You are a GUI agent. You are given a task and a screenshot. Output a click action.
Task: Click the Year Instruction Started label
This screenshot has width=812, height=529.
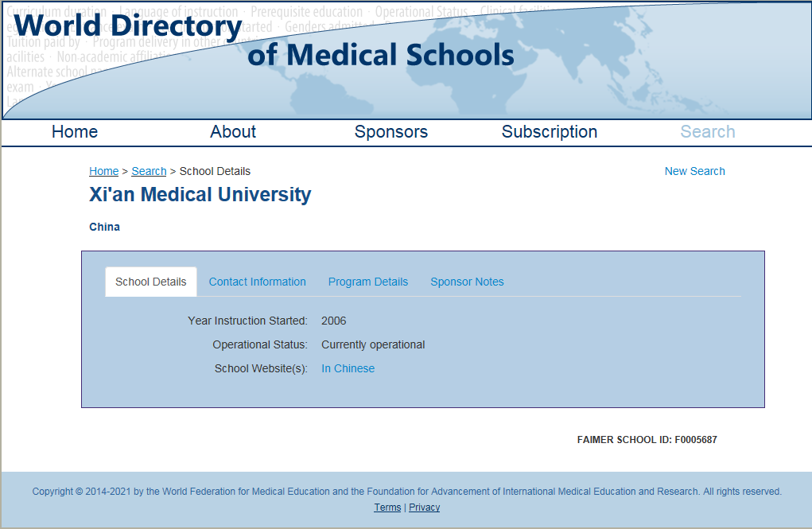tap(247, 321)
